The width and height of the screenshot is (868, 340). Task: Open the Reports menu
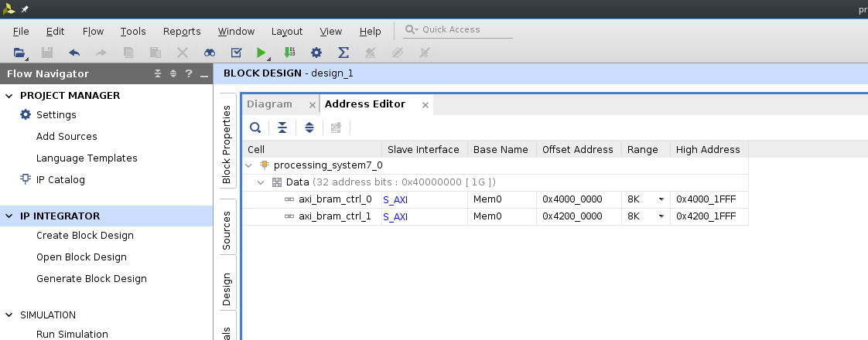click(x=182, y=32)
